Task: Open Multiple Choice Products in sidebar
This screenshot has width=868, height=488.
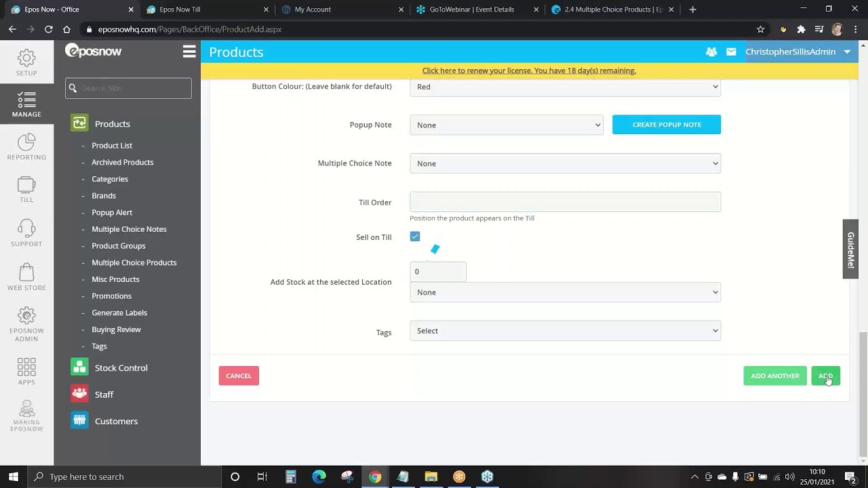Action: pyautogui.click(x=134, y=262)
